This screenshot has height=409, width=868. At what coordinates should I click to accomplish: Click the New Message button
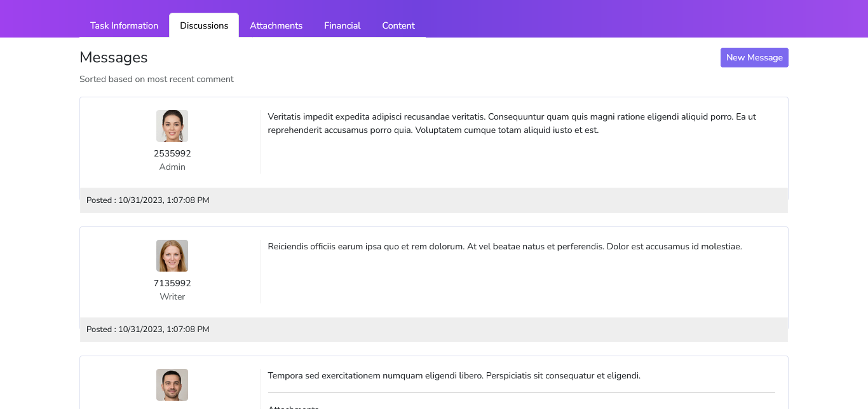point(754,57)
